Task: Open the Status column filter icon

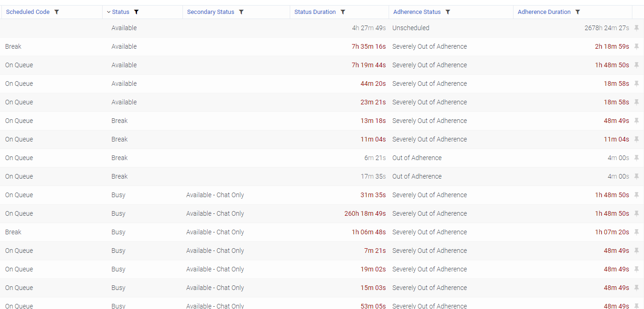Action: click(136, 12)
